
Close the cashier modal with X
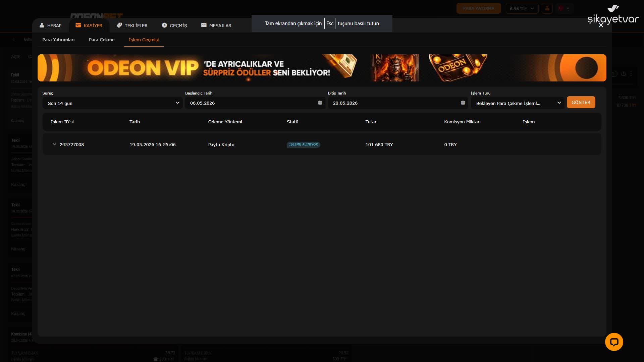pyautogui.click(x=601, y=25)
